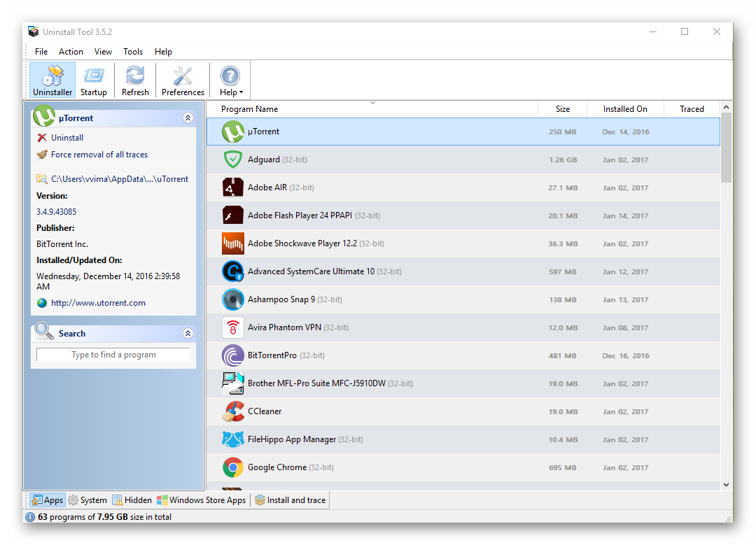The image size is (756, 545).
Task: Select the Avira Phantom VPN name
Action: [284, 327]
